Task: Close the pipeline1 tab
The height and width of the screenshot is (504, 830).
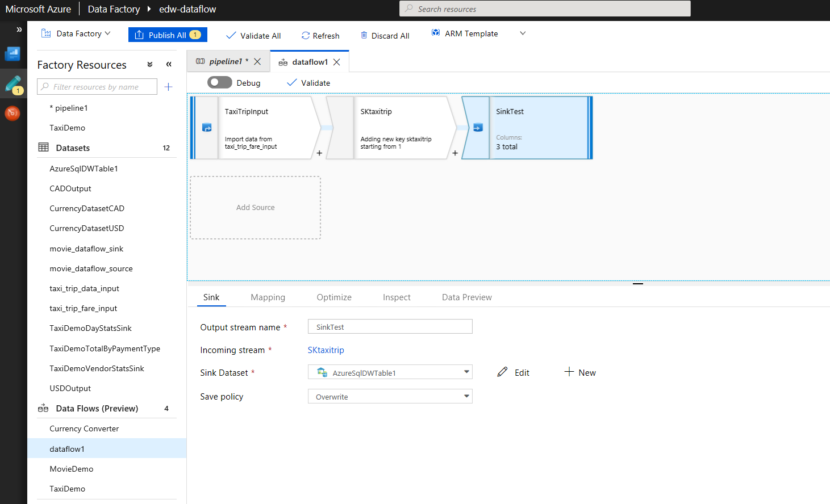Action: pyautogui.click(x=257, y=61)
